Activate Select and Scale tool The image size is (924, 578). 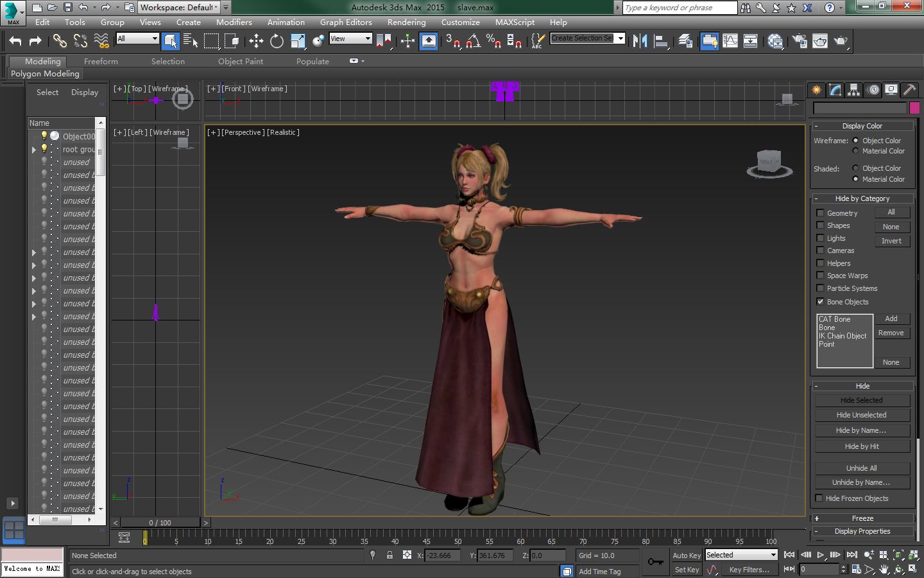[298, 41]
